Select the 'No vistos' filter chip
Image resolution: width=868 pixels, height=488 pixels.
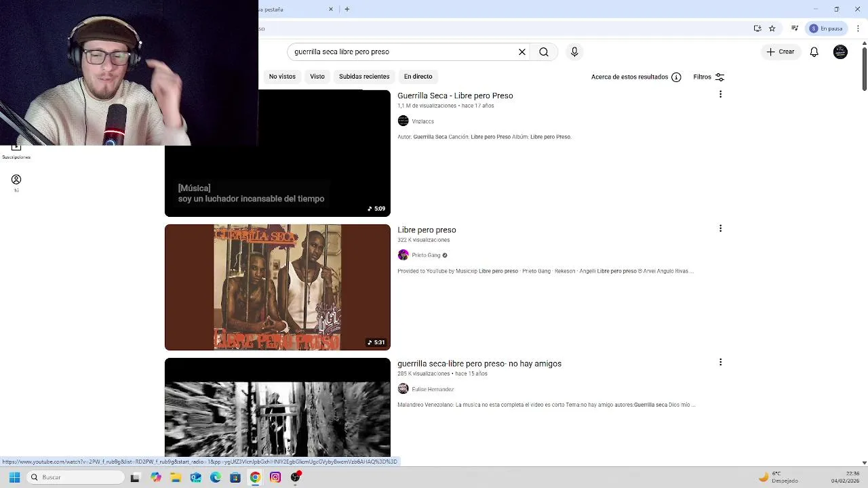tap(282, 77)
